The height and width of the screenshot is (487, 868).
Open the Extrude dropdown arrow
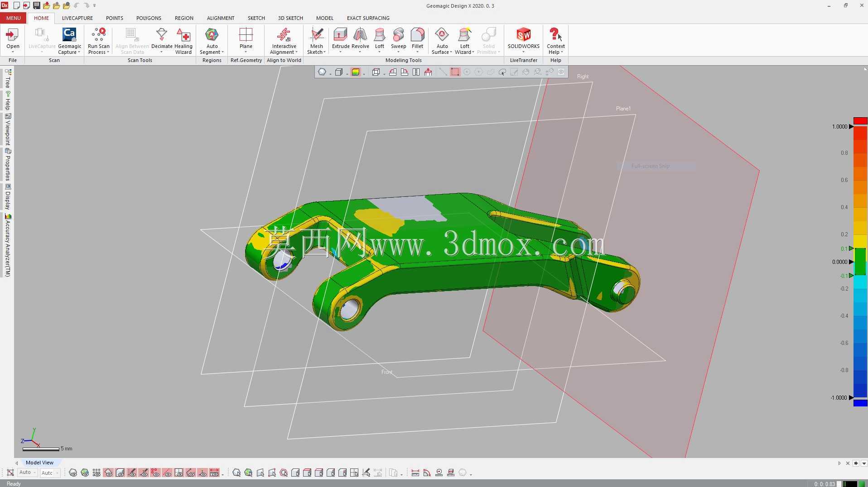tap(341, 52)
